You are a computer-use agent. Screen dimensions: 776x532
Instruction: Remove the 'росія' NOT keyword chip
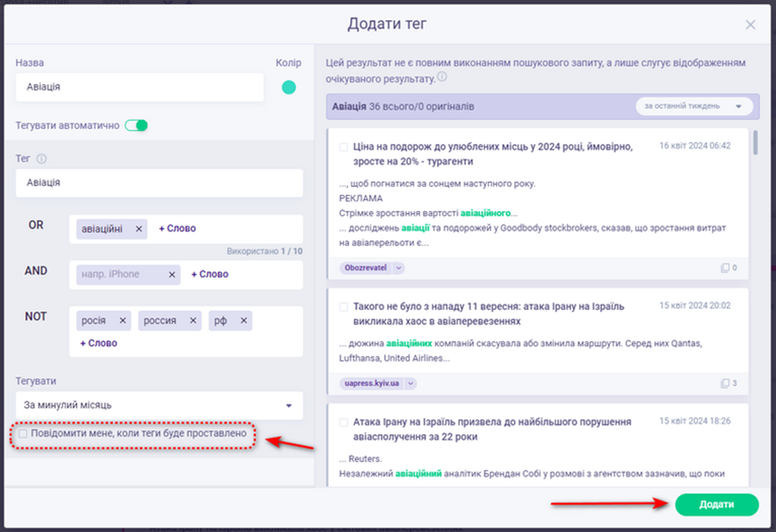(123, 321)
